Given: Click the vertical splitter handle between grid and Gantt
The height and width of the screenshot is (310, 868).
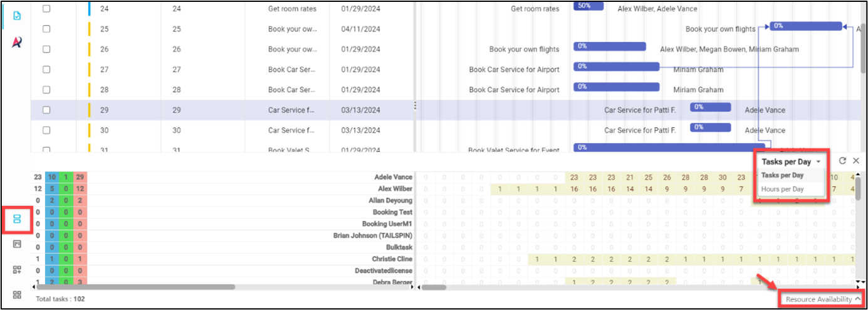Looking at the screenshot, I should coord(415,107).
